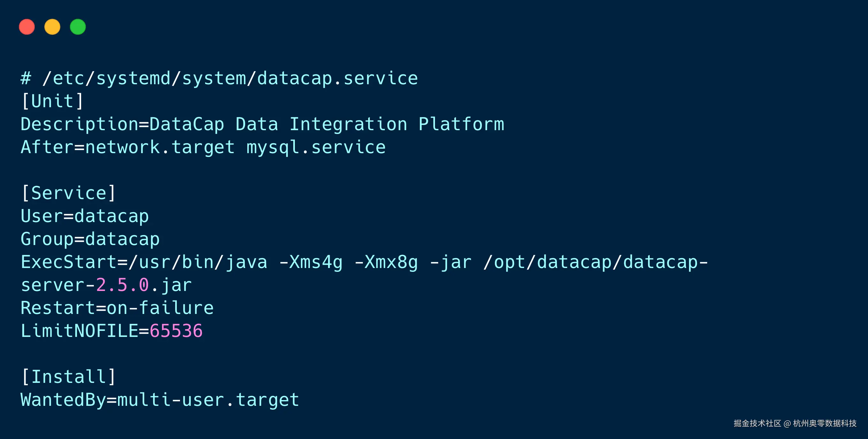The image size is (868, 439).
Task: Click the pink 65536 value
Action: tap(176, 331)
